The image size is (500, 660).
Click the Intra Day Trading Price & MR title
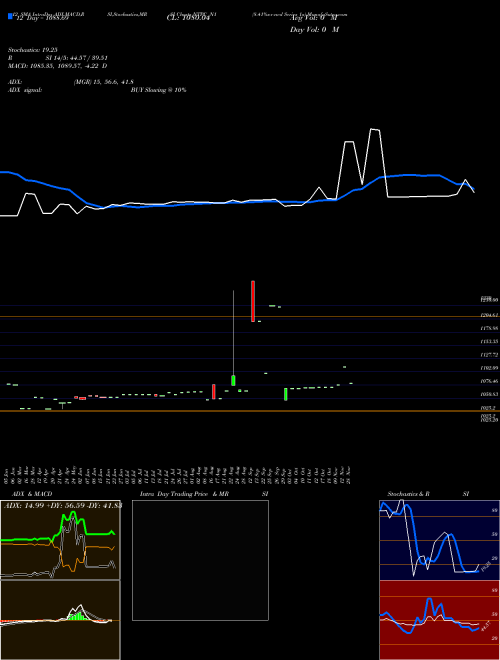click(x=185, y=494)
